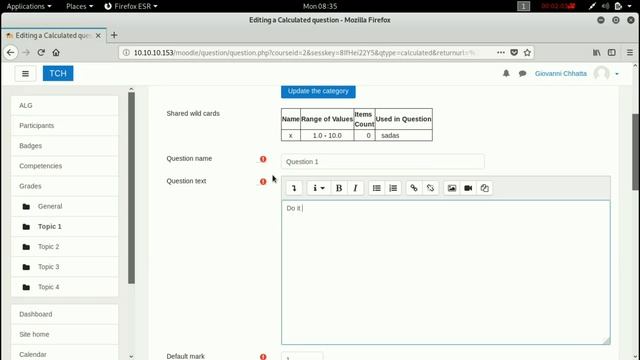
Task: Go to the browser home page
Action: (x=56, y=52)
